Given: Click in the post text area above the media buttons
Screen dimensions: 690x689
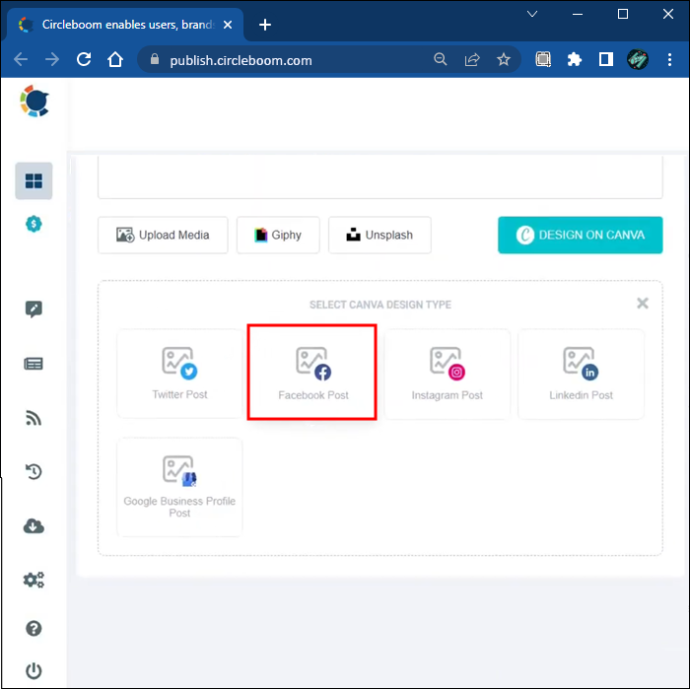Looking at the screenshot, I should 380,177.
